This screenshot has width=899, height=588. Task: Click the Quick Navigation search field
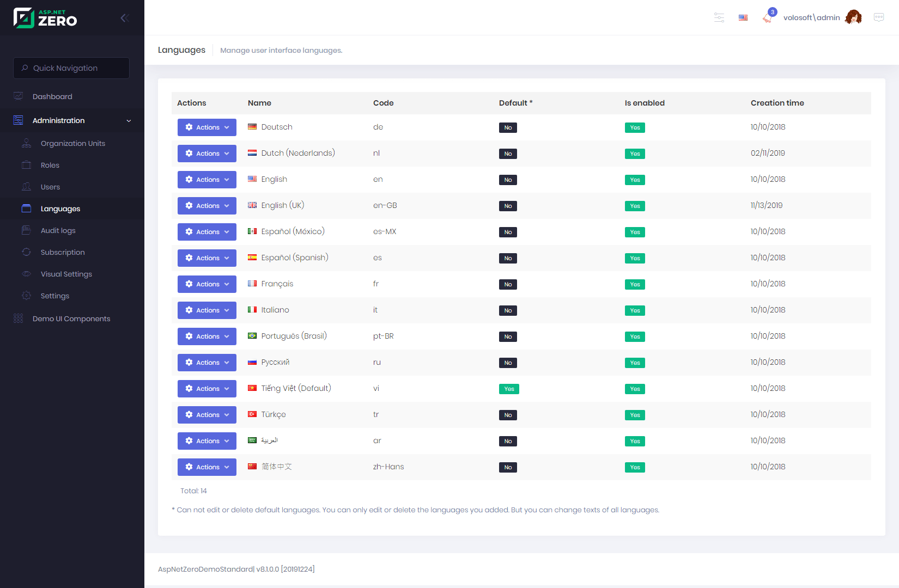[x=71, y=68]
